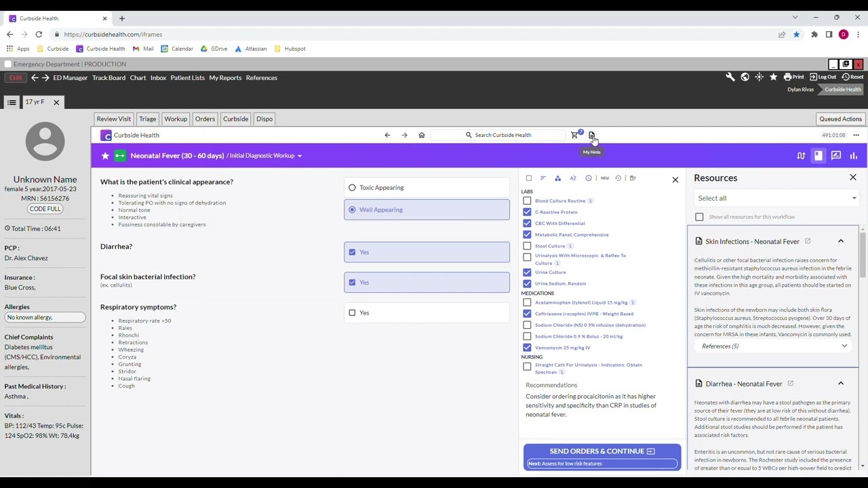This screenshot has width=868, height=488.
Task: Close the 17 yr F patient tab
Action: pyautogui.click(x=56, y=102)
